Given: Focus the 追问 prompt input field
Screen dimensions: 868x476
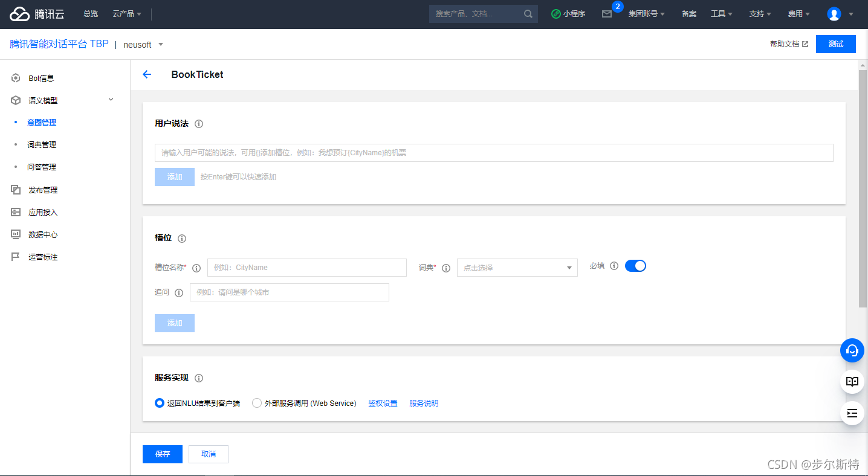Looking at the screenshot, I should point(290,292).
